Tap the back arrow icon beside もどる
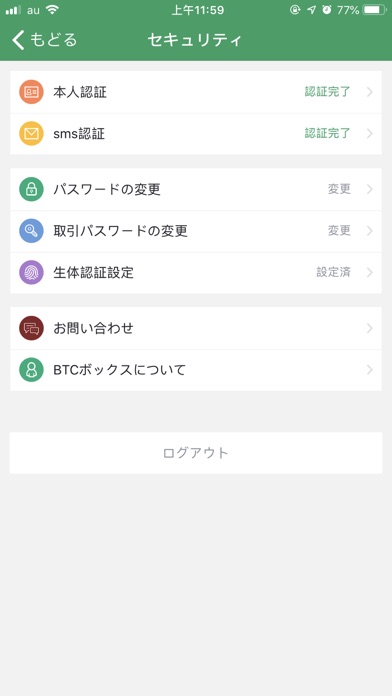The image size is (392, 696). [18, 40]
